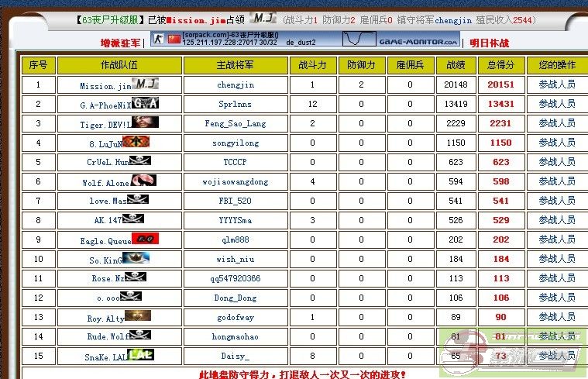Open 参战人员 for the Wolf.Alone row
Screen dimensions: 588x379
(x=556, y=181)
